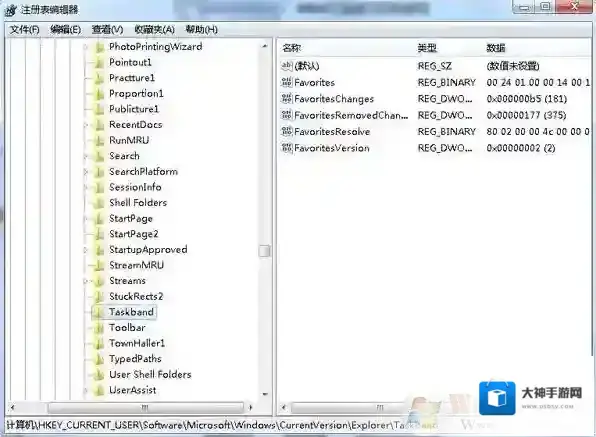The width and height of the screenshot is (596, 437).
Task: Expand the Search key
Action: point(86,156)
